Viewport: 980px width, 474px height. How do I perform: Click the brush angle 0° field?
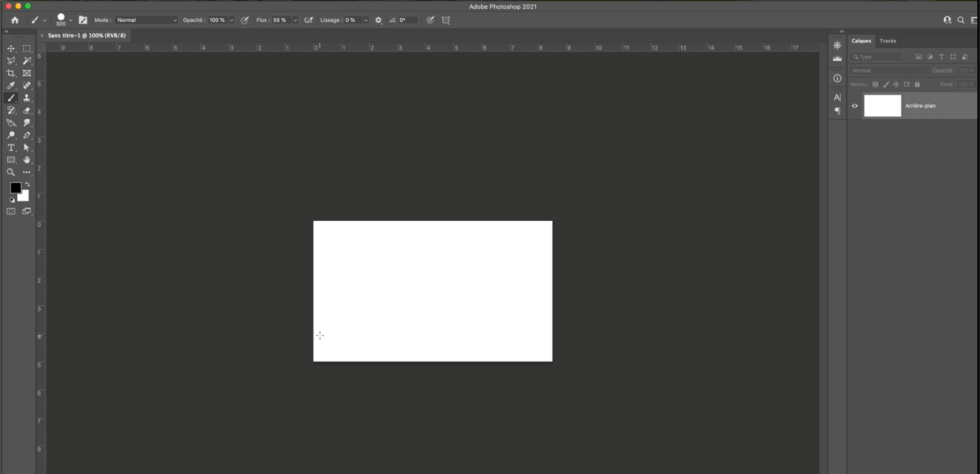click(407, 20)
